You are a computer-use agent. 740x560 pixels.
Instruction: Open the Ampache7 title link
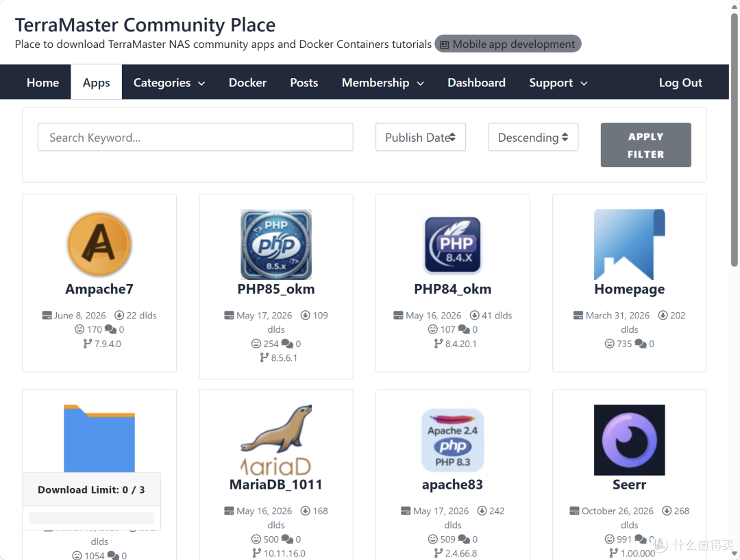tap(99, 289)
